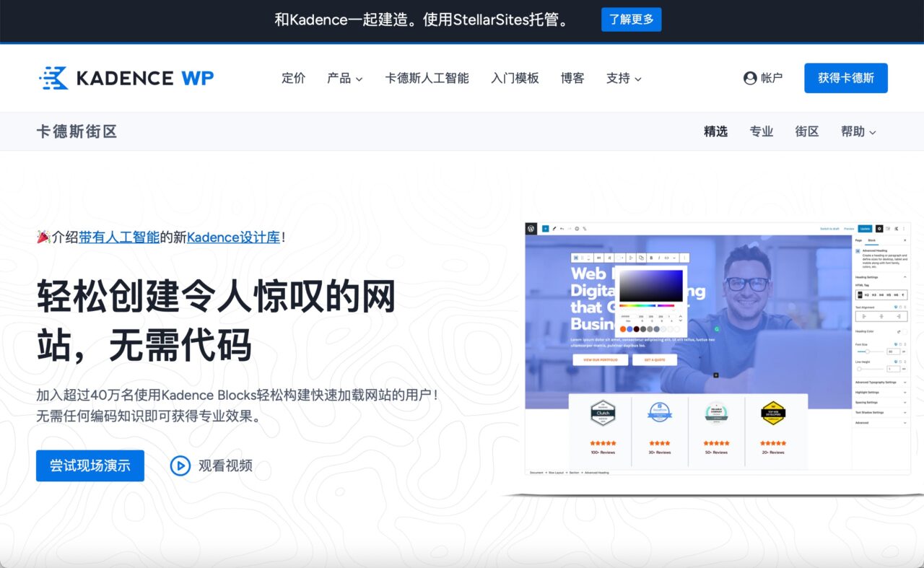Click the Line Height value input field
The width and height of the screenshot is (924, 568).
pos(894,369)
